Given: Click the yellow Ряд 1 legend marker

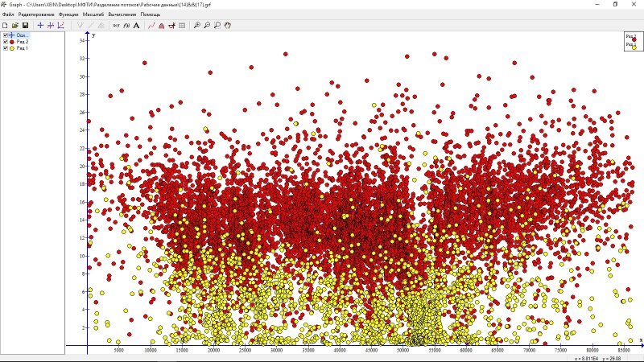Looking at the screenshot, I should click(634, 47).
